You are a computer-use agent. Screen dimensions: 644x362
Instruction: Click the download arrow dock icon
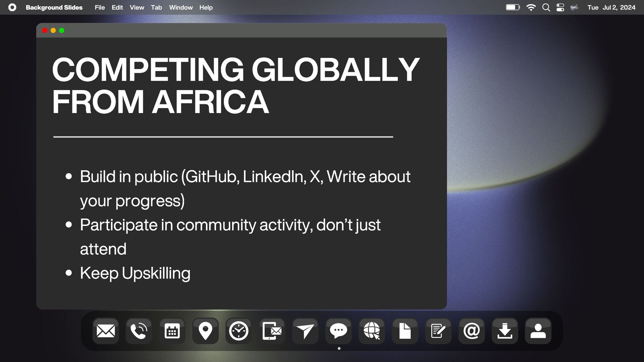click(x=504, y=331)
